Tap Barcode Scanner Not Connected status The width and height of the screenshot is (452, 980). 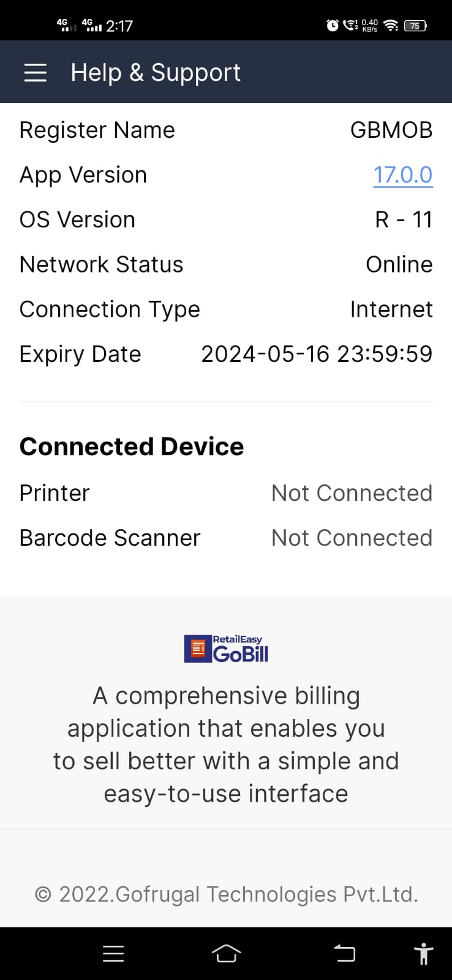point(352,538)
